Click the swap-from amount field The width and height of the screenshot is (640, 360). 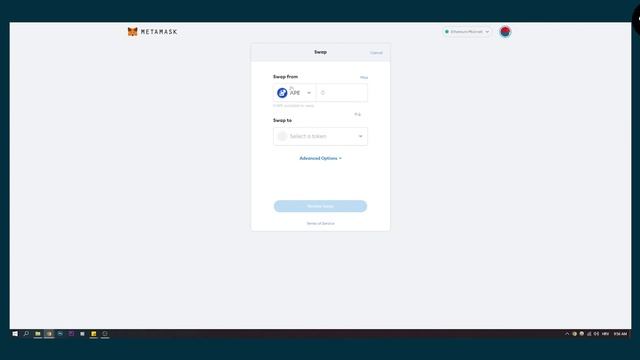[341, 93]
